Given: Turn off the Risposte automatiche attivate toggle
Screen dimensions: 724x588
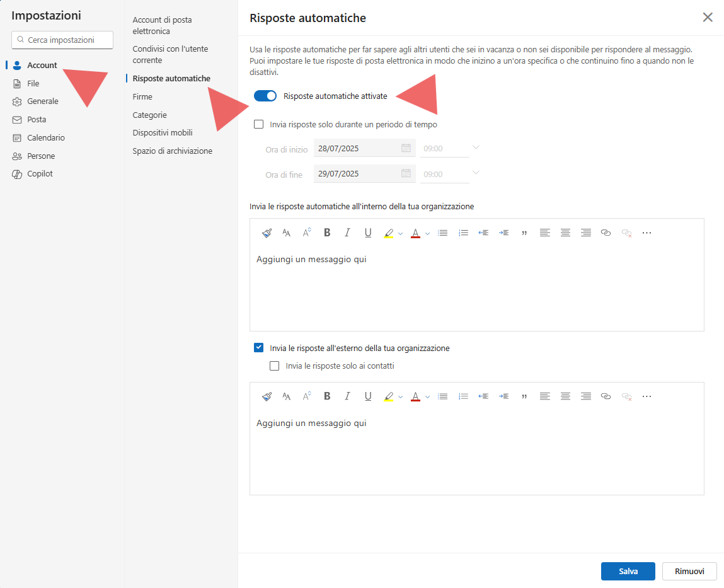Looking at the screenshot, I should click(x=265, y=96).
